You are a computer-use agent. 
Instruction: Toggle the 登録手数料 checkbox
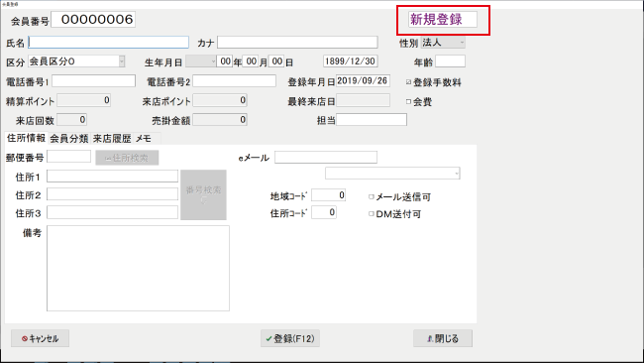[x=408, y=82]
